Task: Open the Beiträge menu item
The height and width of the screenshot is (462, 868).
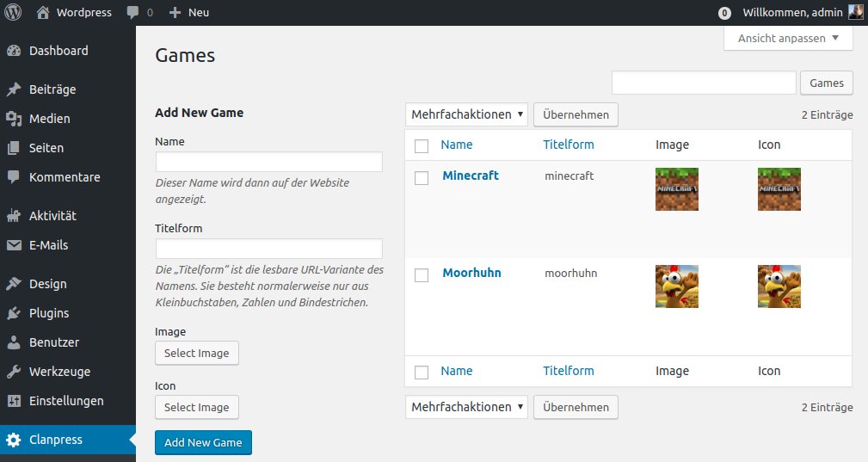Action: pos(52,89)
